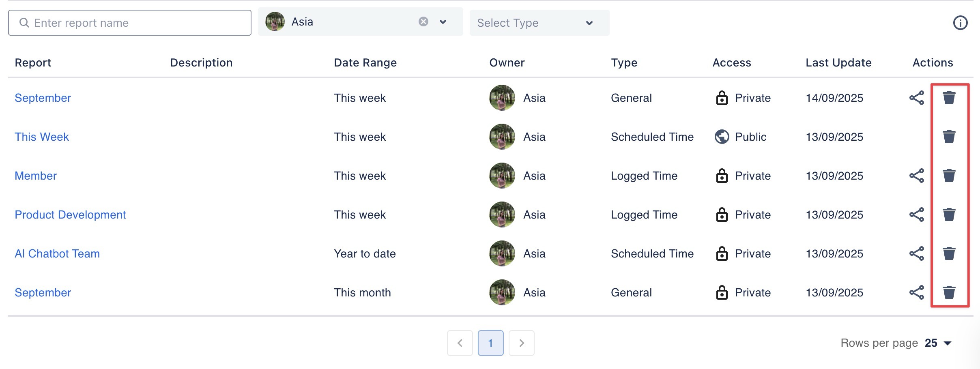Clear the Asia owner filter

click(423, 21)
